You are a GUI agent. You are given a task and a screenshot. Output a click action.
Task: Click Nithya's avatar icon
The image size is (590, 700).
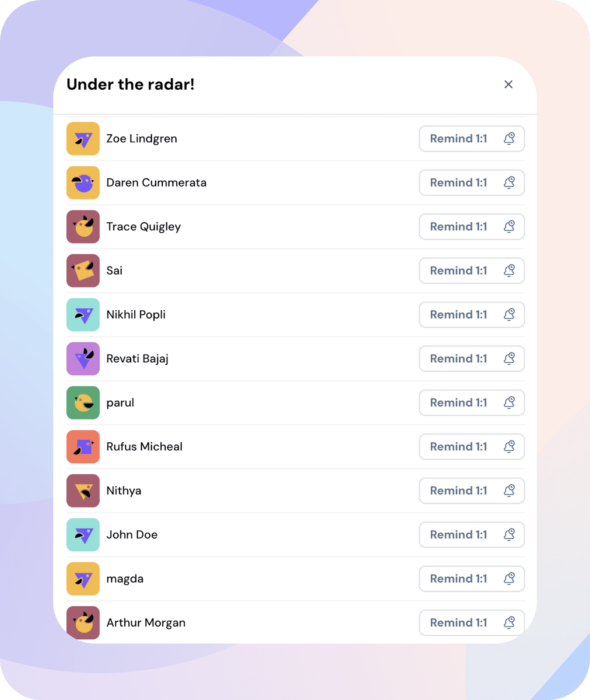[x=83, y=491]
